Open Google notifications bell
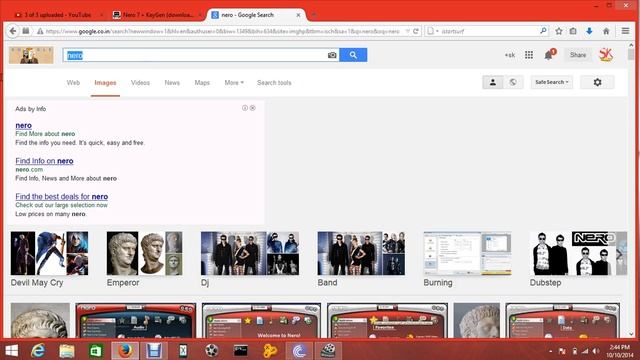Image resolution: width=640 pixels, height=360 pixels. tap(549, 55)
